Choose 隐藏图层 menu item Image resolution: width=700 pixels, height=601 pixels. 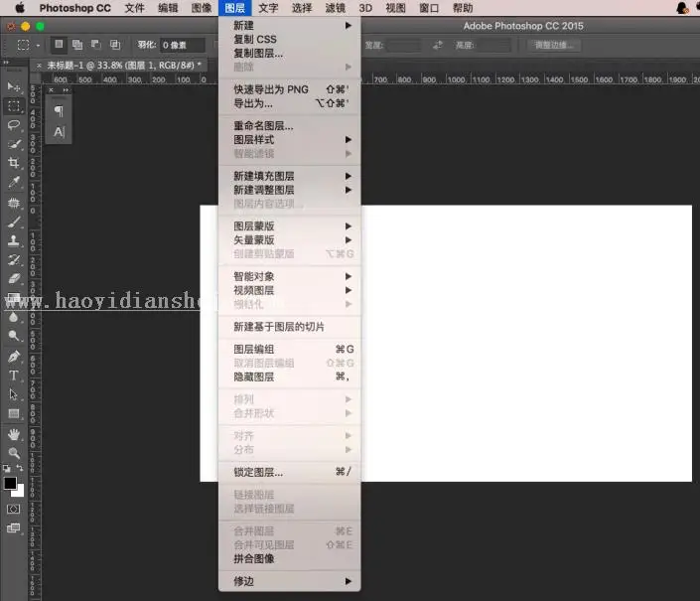(x=290, y=376)
